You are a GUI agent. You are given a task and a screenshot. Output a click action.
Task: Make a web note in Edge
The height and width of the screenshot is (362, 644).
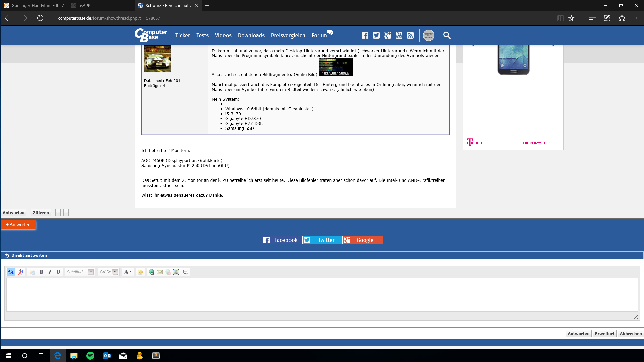click(x=607, y=18)
